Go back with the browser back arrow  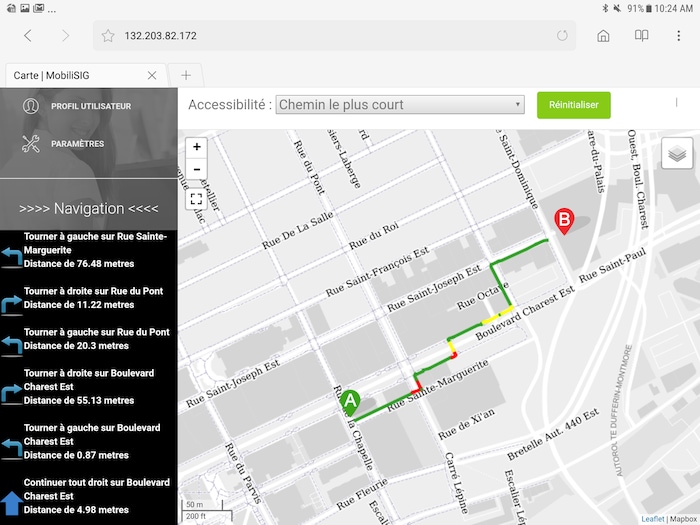[x=28, y=36]
